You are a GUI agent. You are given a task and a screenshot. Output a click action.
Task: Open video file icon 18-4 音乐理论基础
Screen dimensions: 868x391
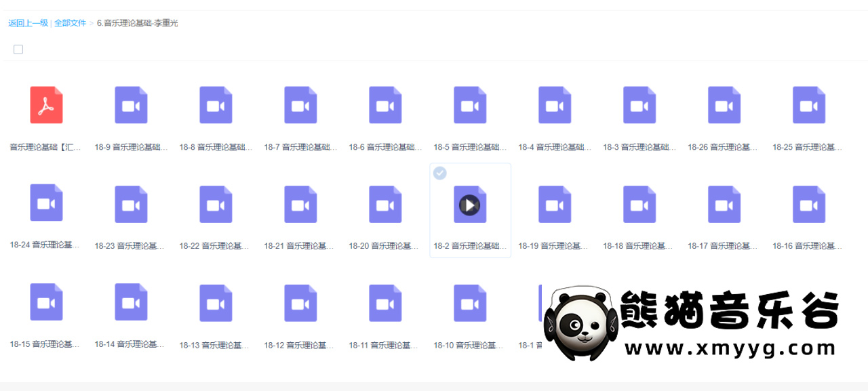pos(555,105)
